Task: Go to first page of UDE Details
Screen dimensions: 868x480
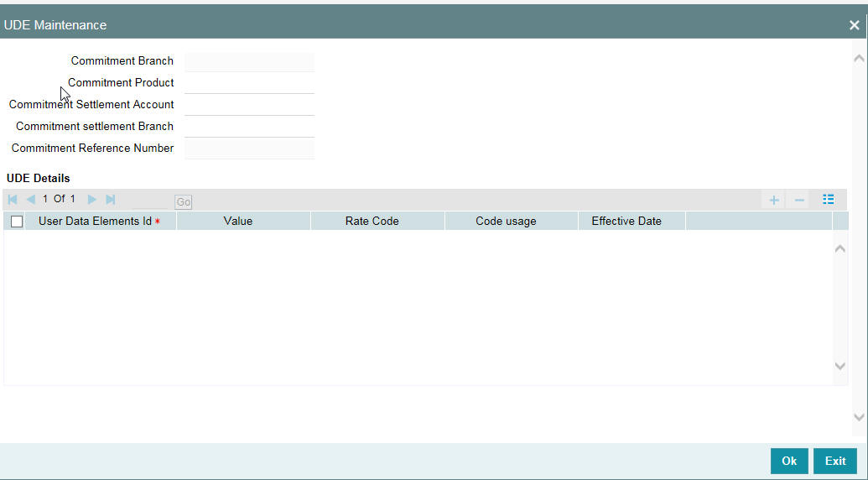Action: 13,200
